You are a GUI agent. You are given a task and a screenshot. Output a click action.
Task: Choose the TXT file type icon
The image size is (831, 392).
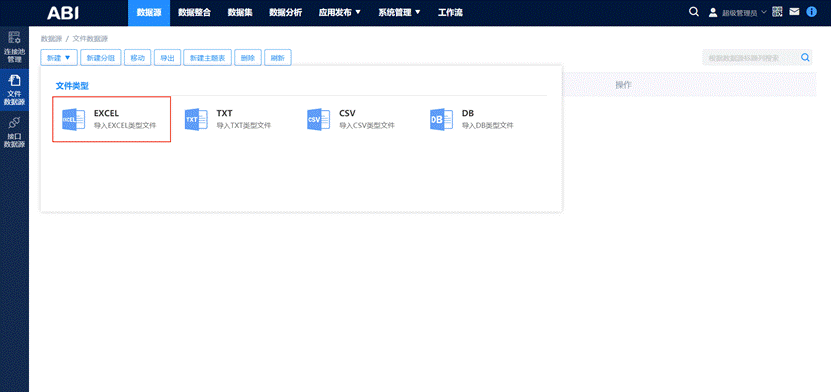[x=196, y=120]
